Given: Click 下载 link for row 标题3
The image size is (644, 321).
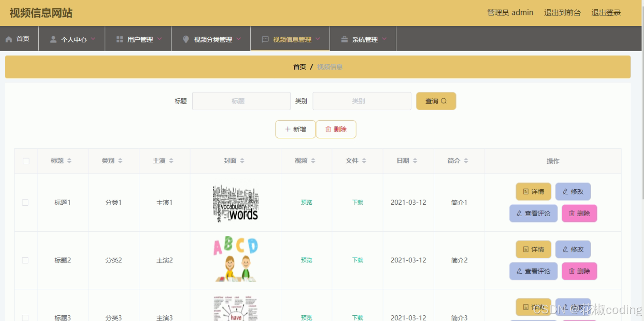Looking at the screenshot, I should click(x=357, y=317).
